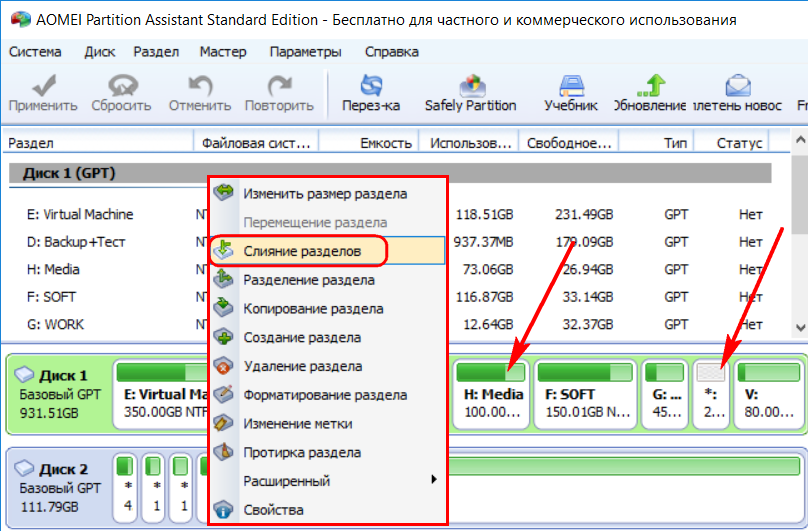Image resolution: width=808 pixels, height=531 pixels.
Task: Click the Обновление update icon
Action: (x=650, y=92)
